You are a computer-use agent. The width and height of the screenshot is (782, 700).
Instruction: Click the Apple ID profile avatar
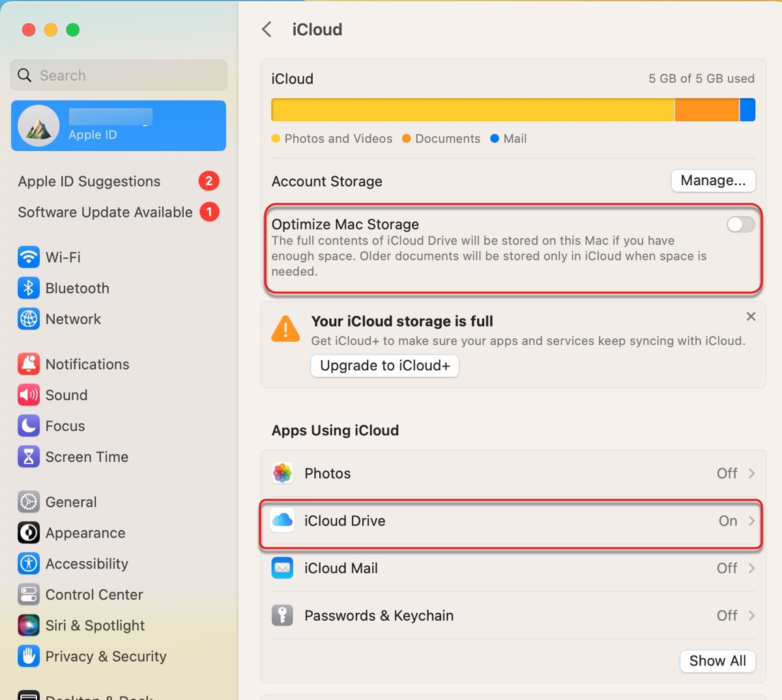pyautogui.click(x=38, y=126)
